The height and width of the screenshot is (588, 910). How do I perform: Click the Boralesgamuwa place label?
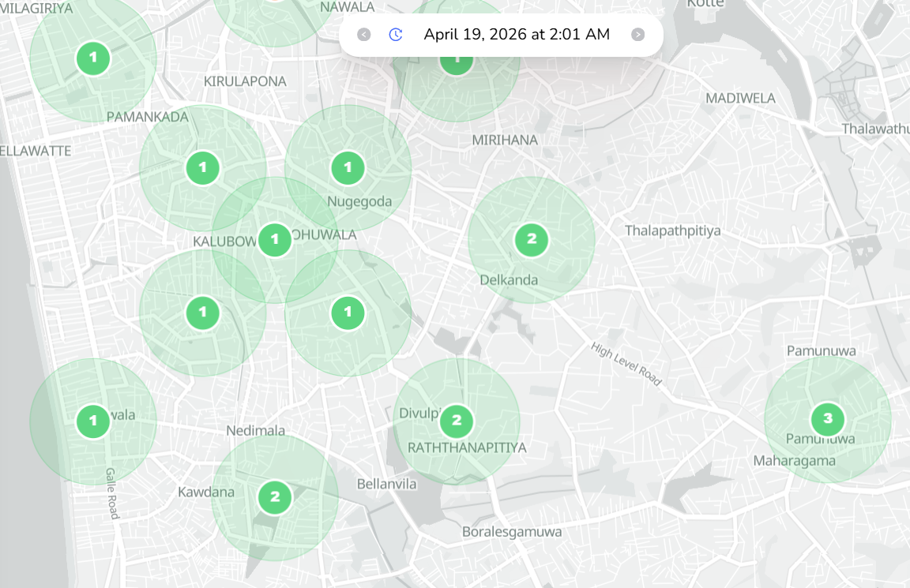tap(512, 532)
